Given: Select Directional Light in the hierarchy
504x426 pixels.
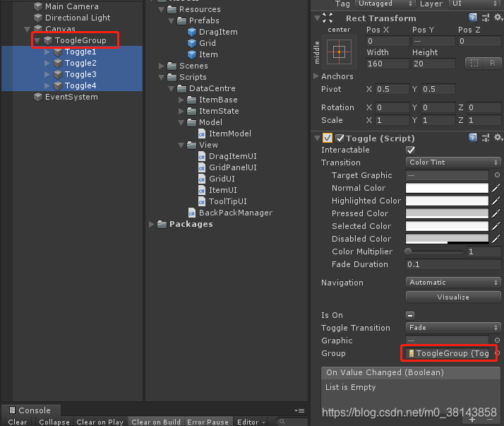Looking at the screenshot, I should coord(72,18).
